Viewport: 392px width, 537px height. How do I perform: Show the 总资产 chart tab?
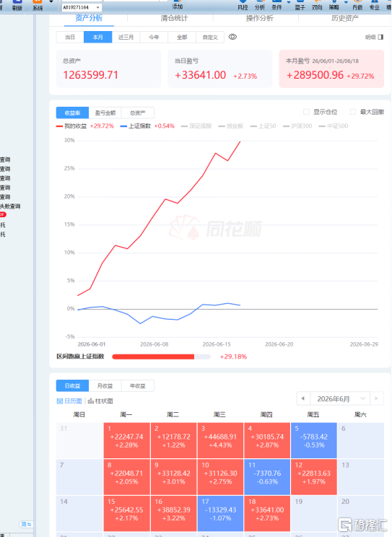137,113
